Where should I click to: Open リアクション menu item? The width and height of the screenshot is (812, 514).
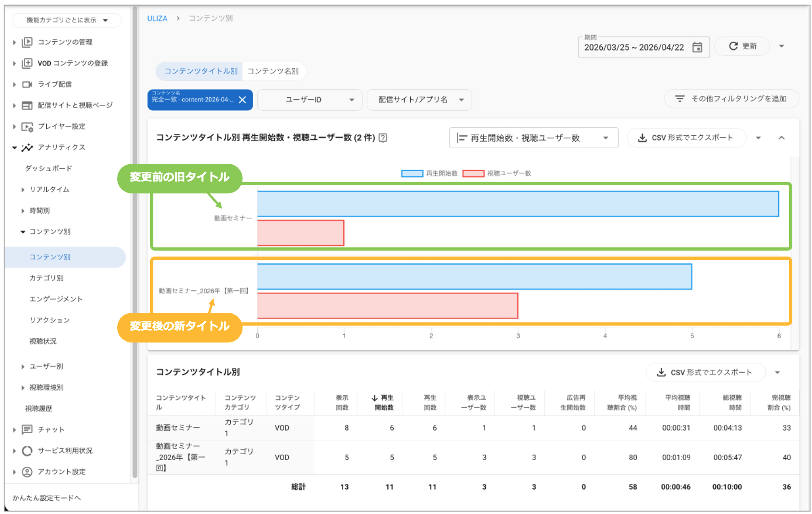[49, 320]
